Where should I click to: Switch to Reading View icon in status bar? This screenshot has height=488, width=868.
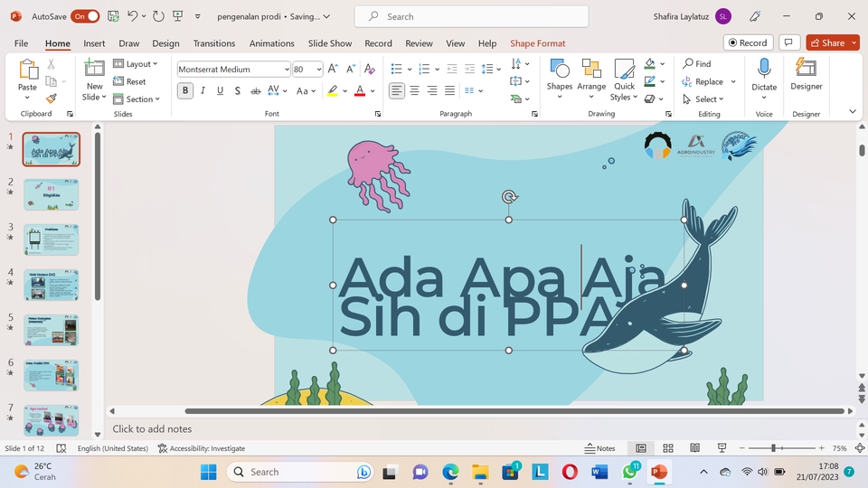[x=694, y=448]
